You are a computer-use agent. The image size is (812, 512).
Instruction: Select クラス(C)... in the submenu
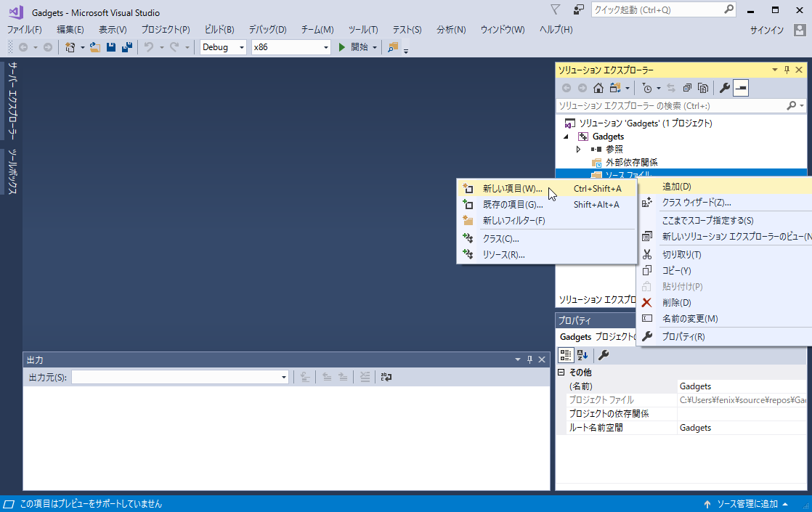click(547, 239)
